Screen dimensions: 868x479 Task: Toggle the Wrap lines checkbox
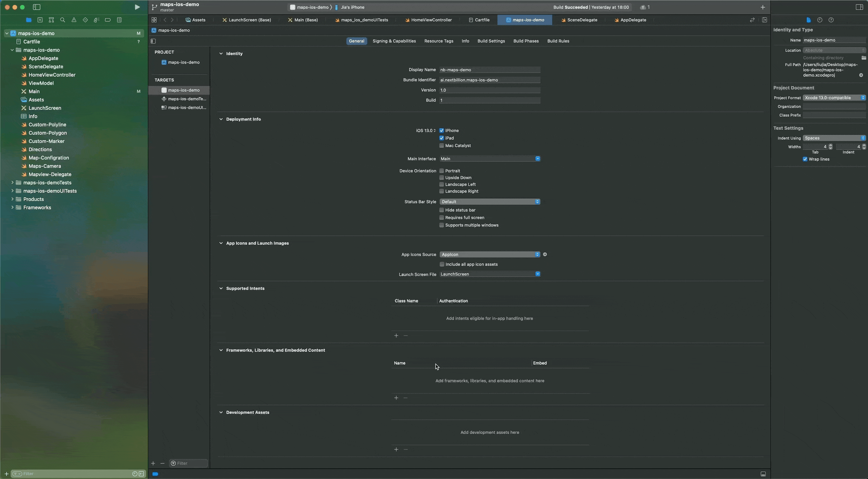tap(805, 159)
